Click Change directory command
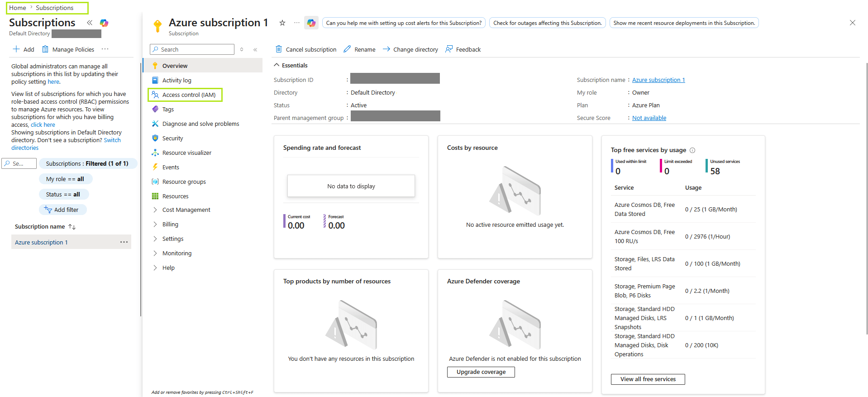868x397 pixels. (410, 49)
